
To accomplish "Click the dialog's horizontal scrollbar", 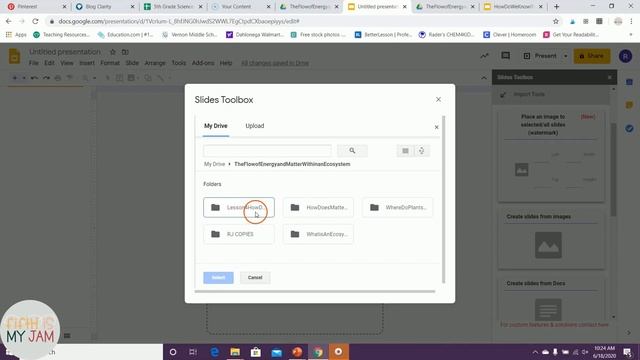I will [x=315, y=291].
